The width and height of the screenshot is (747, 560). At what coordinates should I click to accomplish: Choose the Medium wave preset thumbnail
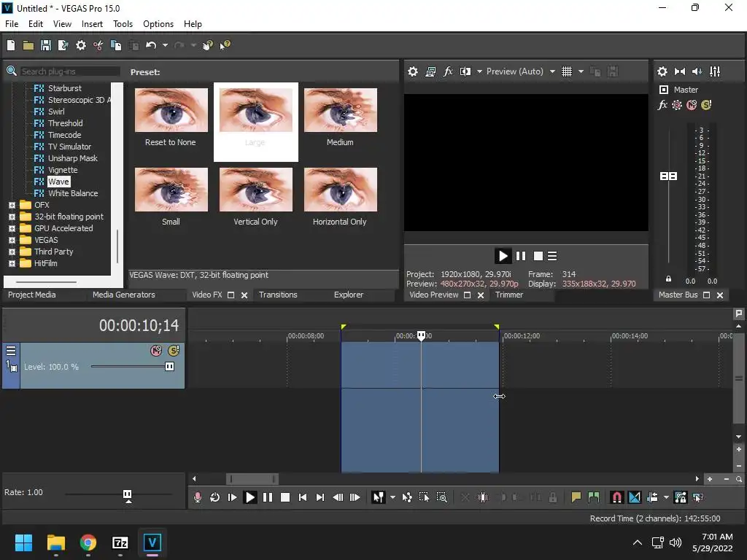(x=341, y=110)
